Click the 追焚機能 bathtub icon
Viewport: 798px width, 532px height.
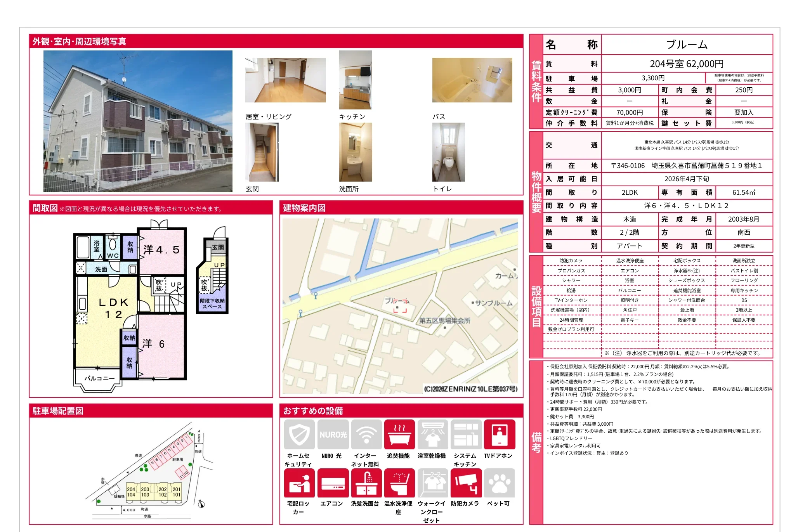point(399,435)
